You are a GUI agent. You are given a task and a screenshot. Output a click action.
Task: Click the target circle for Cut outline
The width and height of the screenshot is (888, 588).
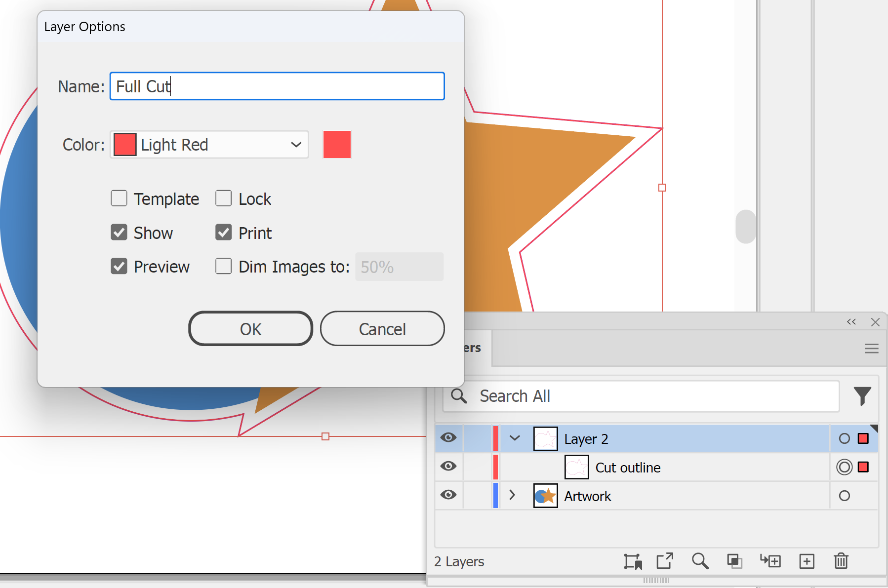(x=845, y=467)
